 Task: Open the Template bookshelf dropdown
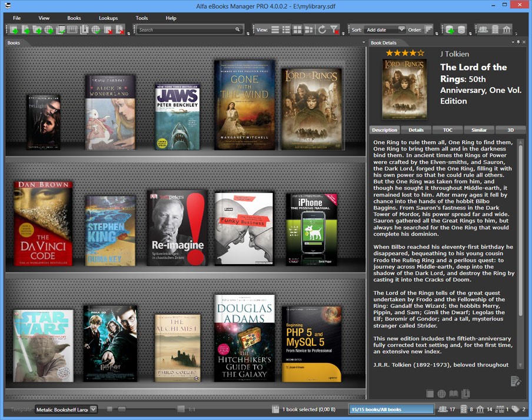point(93,409)
